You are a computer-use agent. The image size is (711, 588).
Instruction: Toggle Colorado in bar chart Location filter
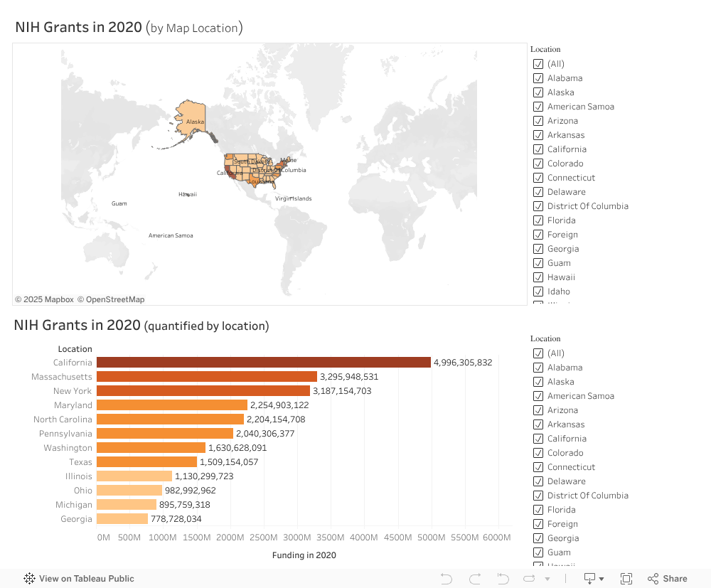pos(538,452)
